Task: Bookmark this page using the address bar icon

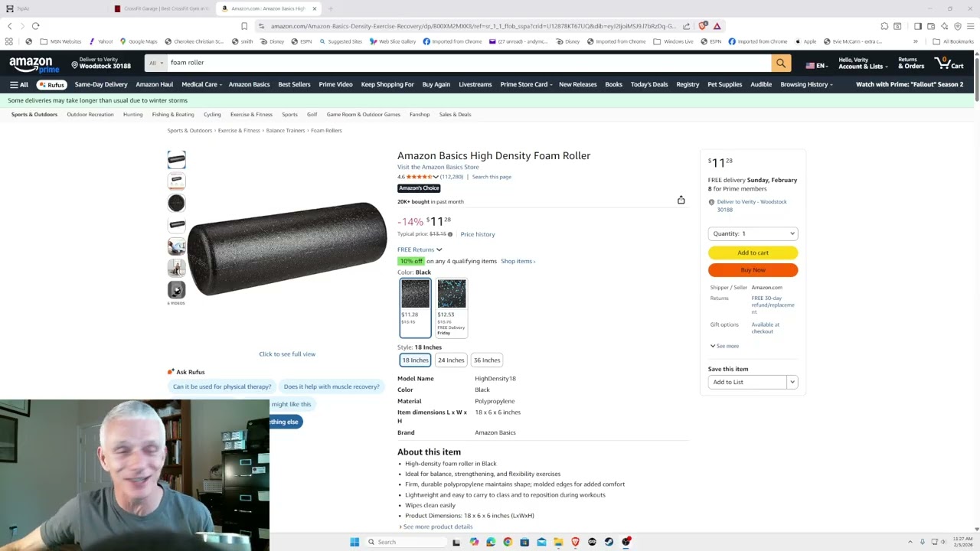Action: [244, 26]
